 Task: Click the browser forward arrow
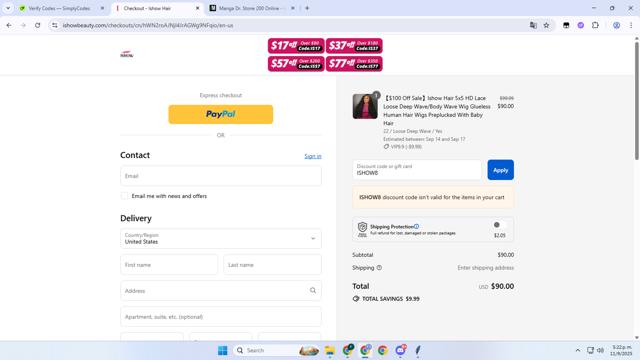click(x=23, y=25)
